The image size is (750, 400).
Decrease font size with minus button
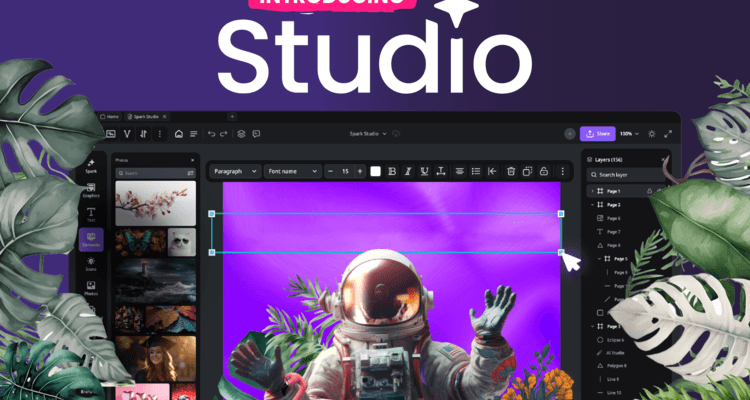[331, 171]
